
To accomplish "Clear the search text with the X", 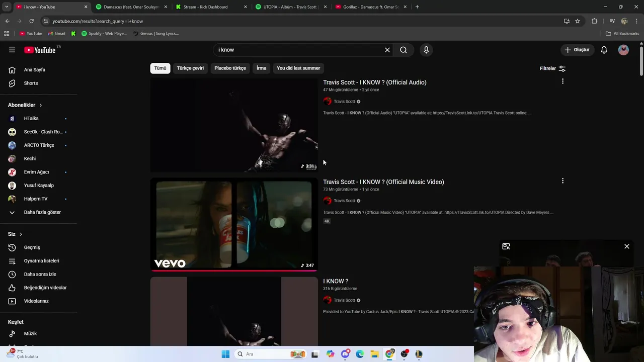I will coord(387,50).
